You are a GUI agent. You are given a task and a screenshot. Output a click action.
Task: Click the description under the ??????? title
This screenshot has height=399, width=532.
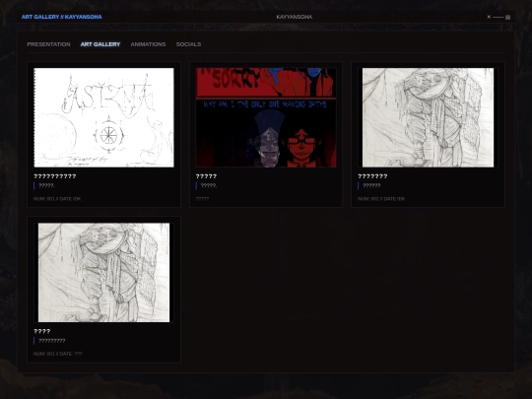[371, 185]
